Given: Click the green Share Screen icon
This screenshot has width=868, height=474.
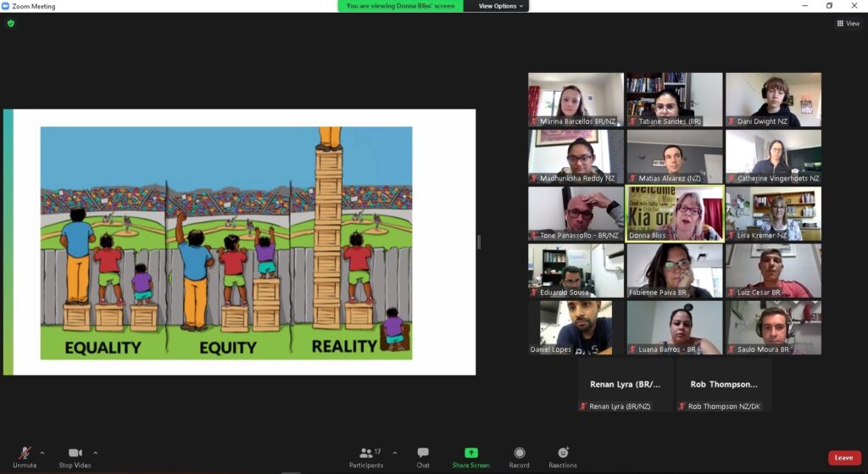Looking at the screenshot, I should pyautogui.click(x=470, y=453).
